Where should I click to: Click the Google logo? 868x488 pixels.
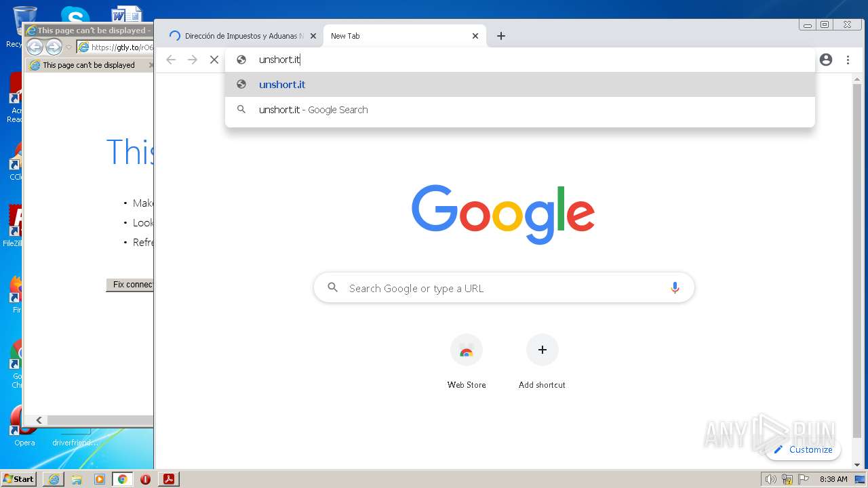[503, 214]
